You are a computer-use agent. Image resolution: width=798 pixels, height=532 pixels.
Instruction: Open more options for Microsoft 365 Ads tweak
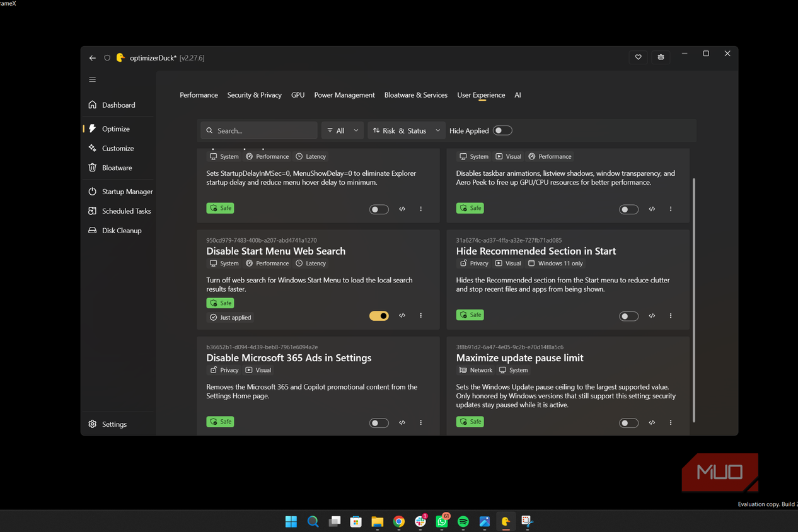point(421,423)
